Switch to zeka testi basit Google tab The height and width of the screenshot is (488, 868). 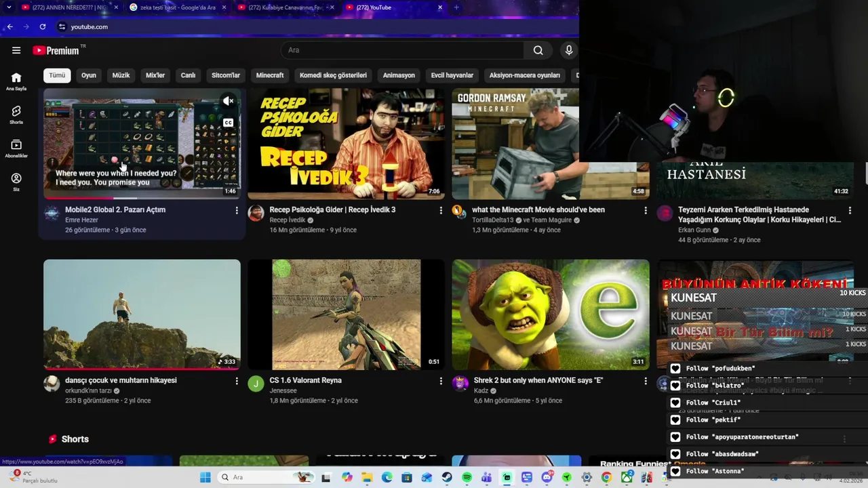(x=178, y=7)
